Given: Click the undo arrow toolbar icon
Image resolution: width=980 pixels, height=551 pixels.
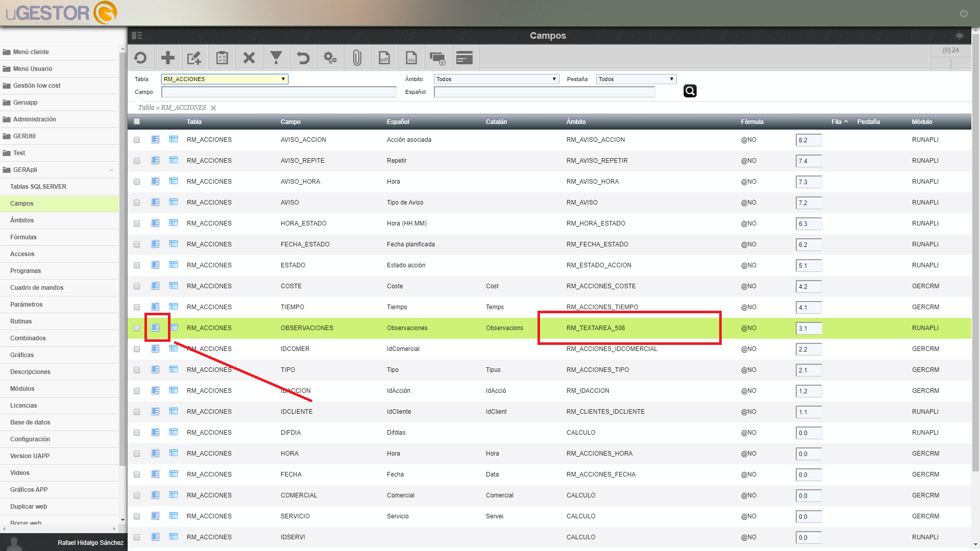Looking at the screenshot, I should [303, 58].
